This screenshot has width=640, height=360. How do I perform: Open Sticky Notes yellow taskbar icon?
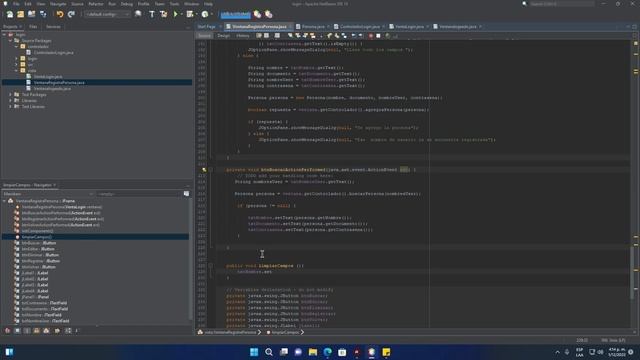tap(386, 352)
